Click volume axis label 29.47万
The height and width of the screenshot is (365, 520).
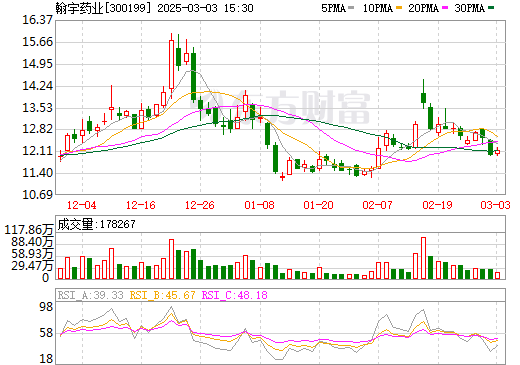pyautogui.click(x=32, y=266)
